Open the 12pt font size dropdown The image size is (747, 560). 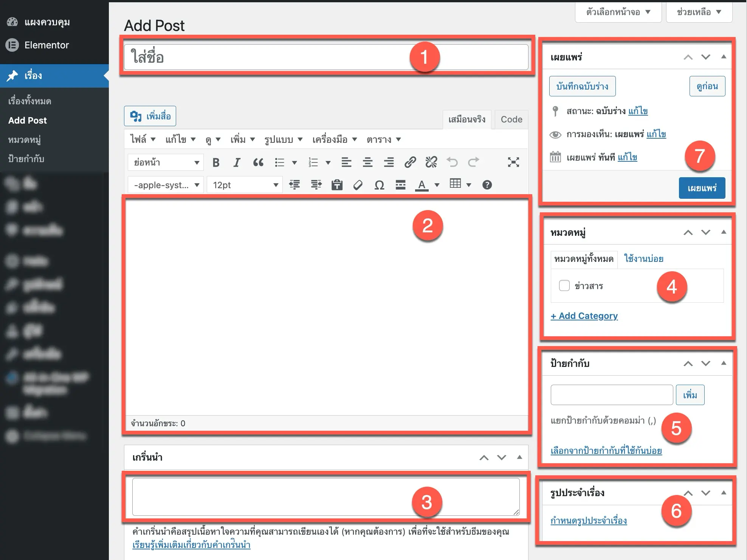pos(244,185)
